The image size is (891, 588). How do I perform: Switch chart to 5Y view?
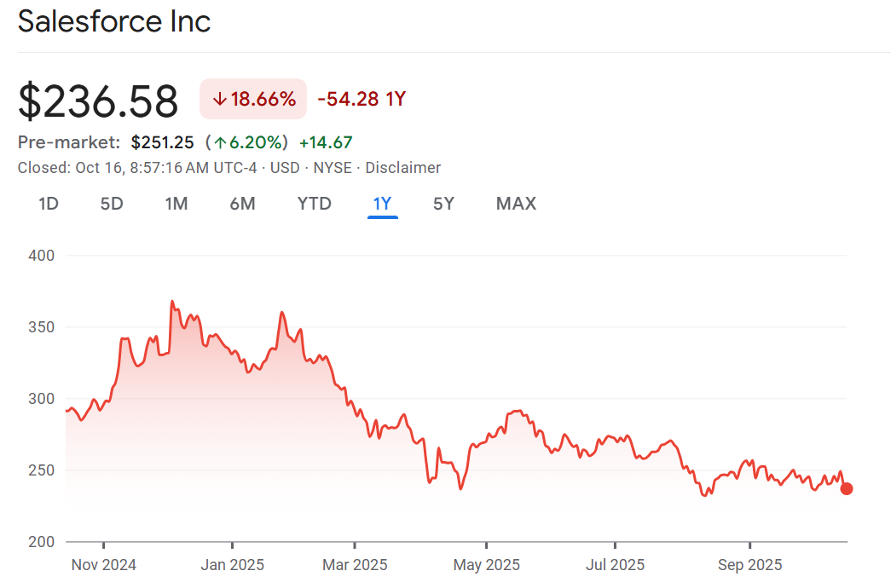point(443,204)
